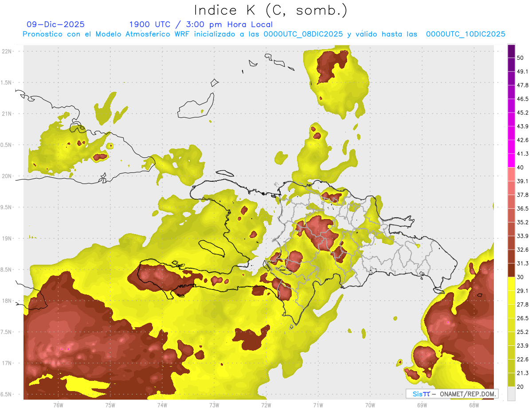
Task: Click the '19N' latitude label
Action: pyautogui.click(x=7, y=238)
